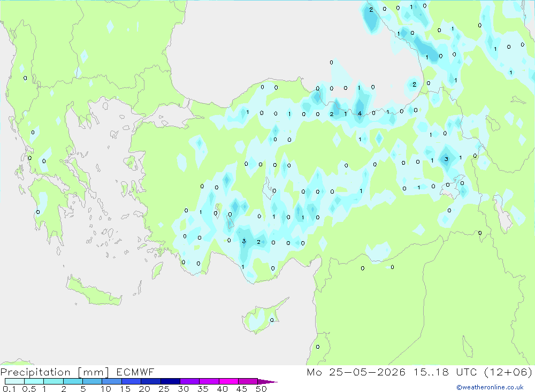
Task: Click the "(12+06)" forecast run text
Action: (x=508, y=372)
